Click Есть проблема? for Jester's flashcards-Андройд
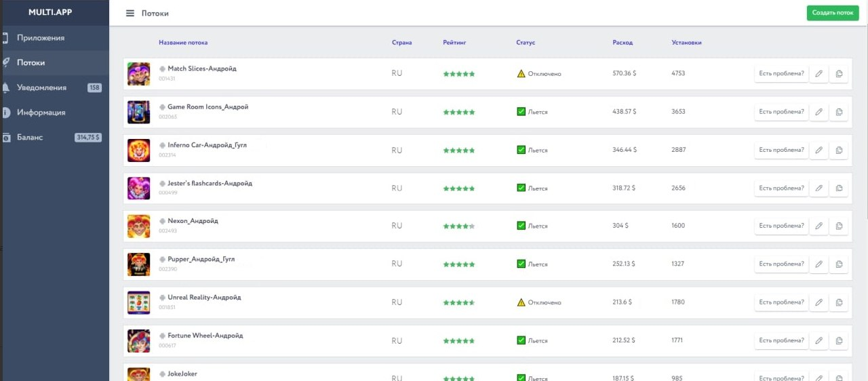Image resolution: width=868 pixels, height=381 pixels. coord(781,188)
